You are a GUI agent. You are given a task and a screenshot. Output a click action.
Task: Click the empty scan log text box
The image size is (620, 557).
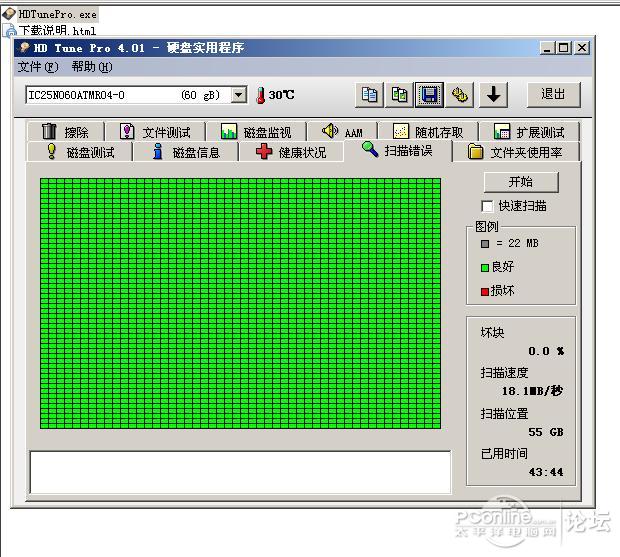pyautogui.click(x=240, y=472)
